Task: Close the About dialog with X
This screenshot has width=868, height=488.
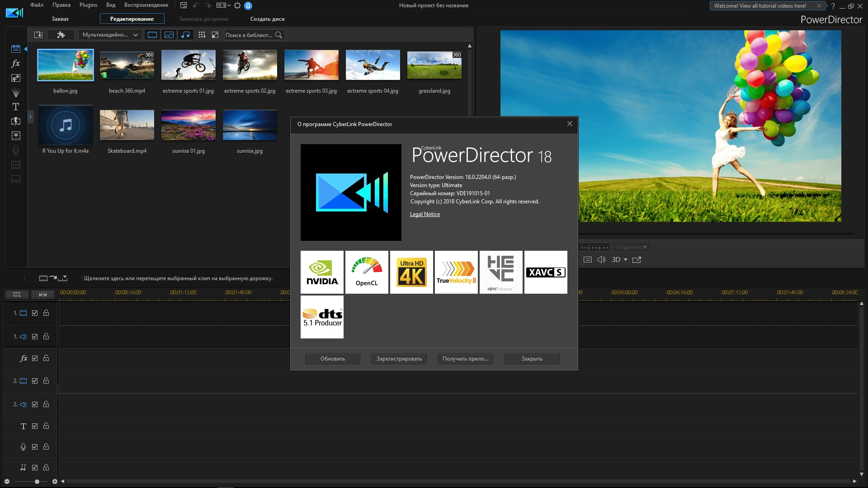Action: tap(570, 124)
